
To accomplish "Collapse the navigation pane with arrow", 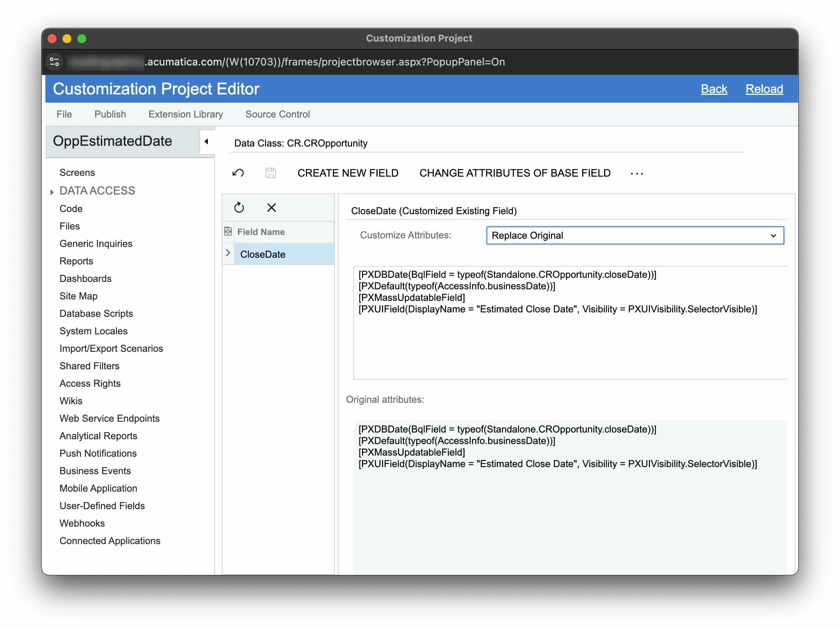I will pyautogui.click(x=206, y=142).
